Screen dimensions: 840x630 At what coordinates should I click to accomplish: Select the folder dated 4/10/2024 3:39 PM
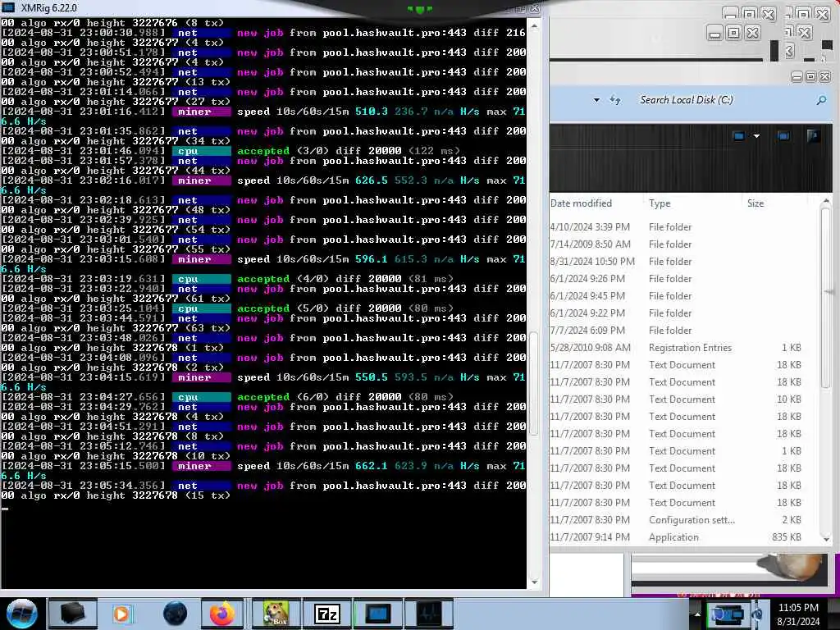(683, 227)
